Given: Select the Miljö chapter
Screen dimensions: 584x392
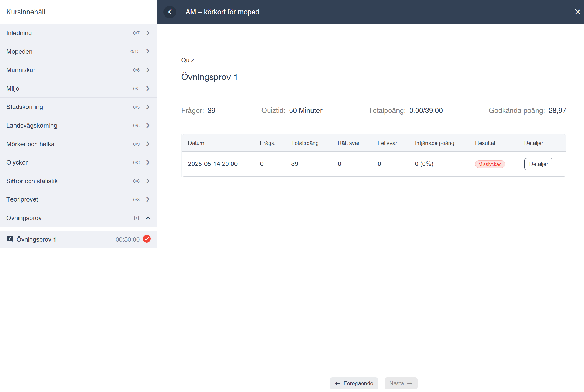Looking at the screenshot, I should pyautogui.click(x=78, y=89).
